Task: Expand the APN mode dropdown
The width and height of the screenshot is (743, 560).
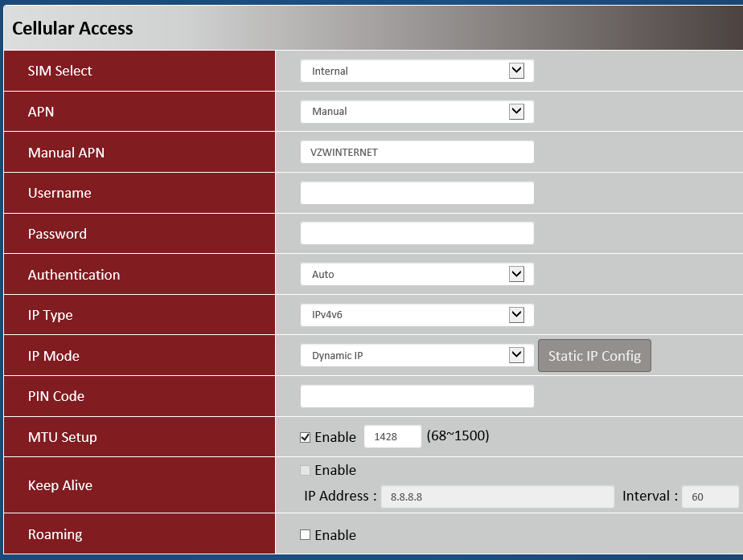Action: pos(416,112)
